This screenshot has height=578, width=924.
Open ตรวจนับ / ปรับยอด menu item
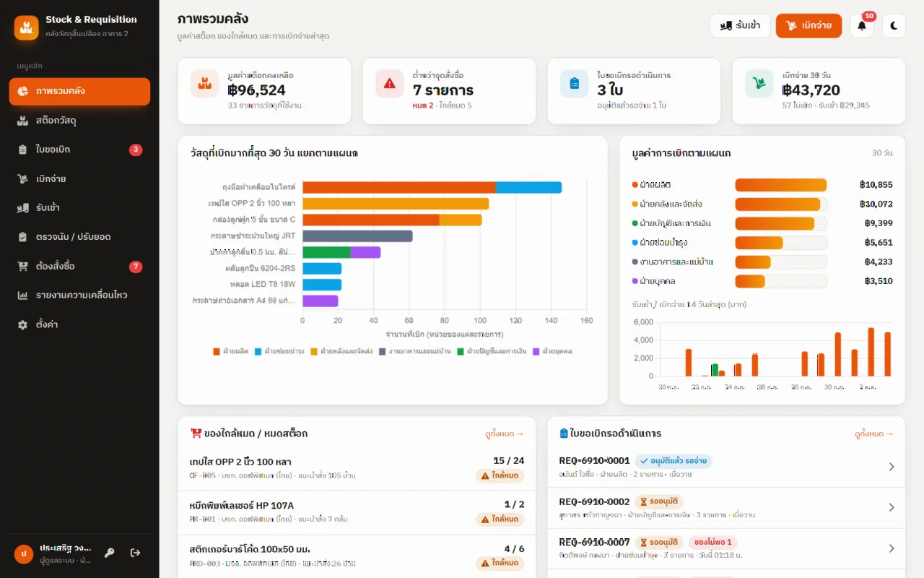tap(79, 237)
